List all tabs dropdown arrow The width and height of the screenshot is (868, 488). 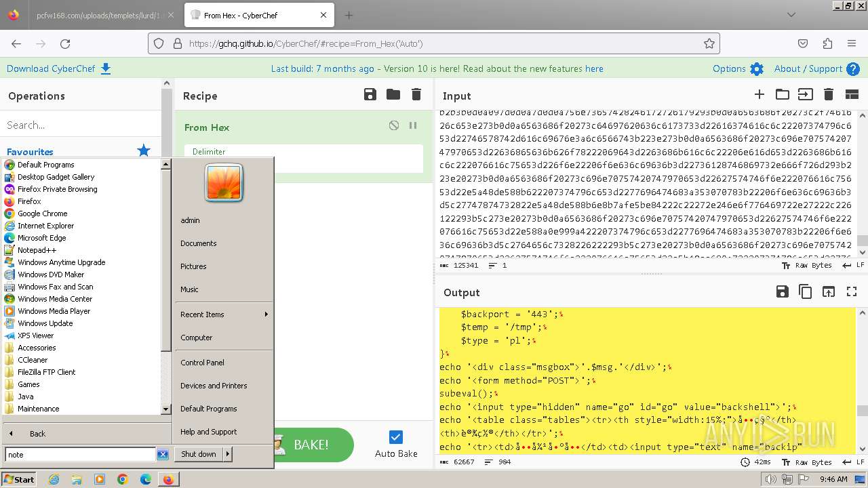pyautogui.click(x=791, y=15)
